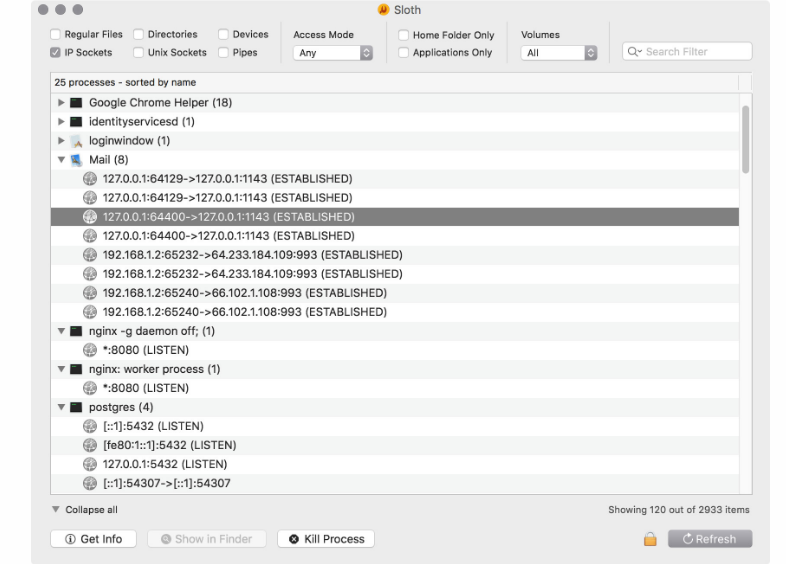Expand the Google Chrome Helper group
The width and height of the screenshot is (786, 564).
[x=61, y=103]
